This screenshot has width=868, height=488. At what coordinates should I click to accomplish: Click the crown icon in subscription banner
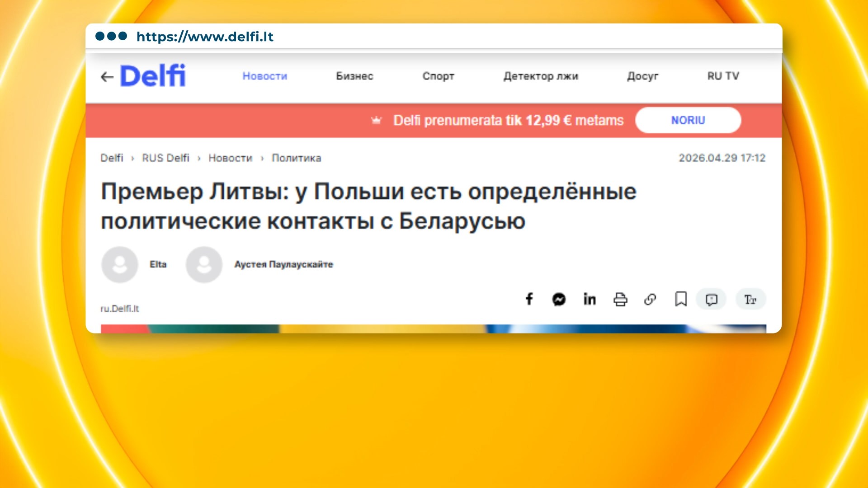[376, 120]
